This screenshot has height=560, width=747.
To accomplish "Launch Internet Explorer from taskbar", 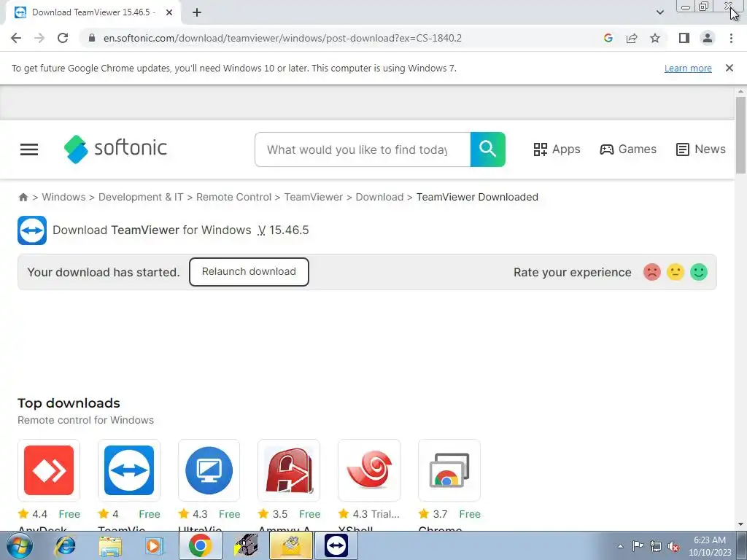I will click(65, 545).
